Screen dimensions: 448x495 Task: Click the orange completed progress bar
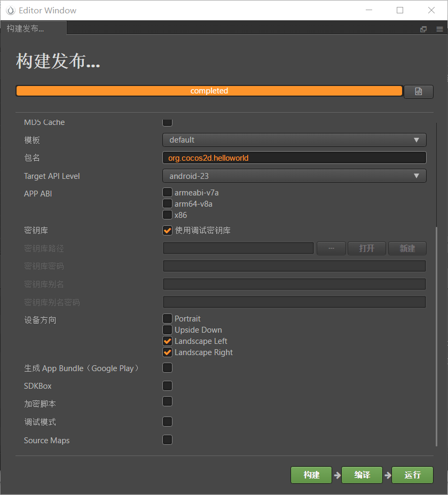click(x=209, y=91)
